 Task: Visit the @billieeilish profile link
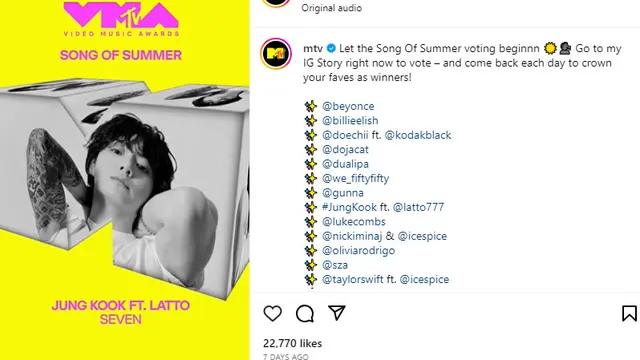(350, 120)
